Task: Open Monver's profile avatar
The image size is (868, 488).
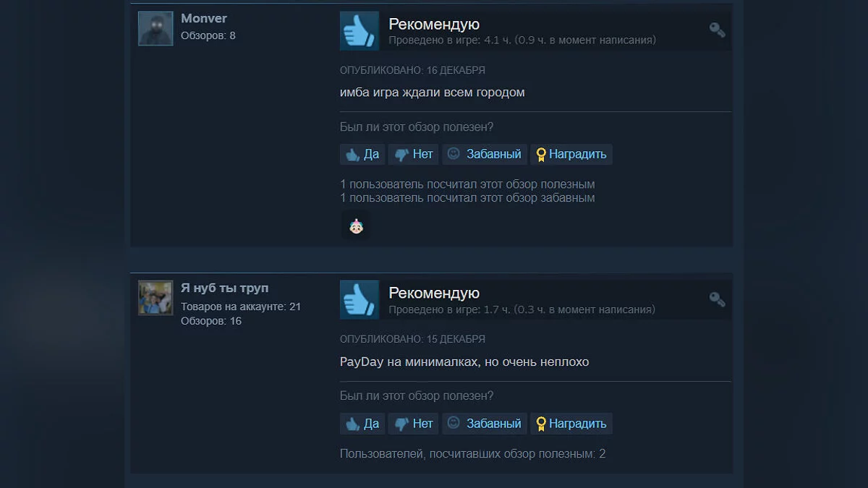Action: 156,29
